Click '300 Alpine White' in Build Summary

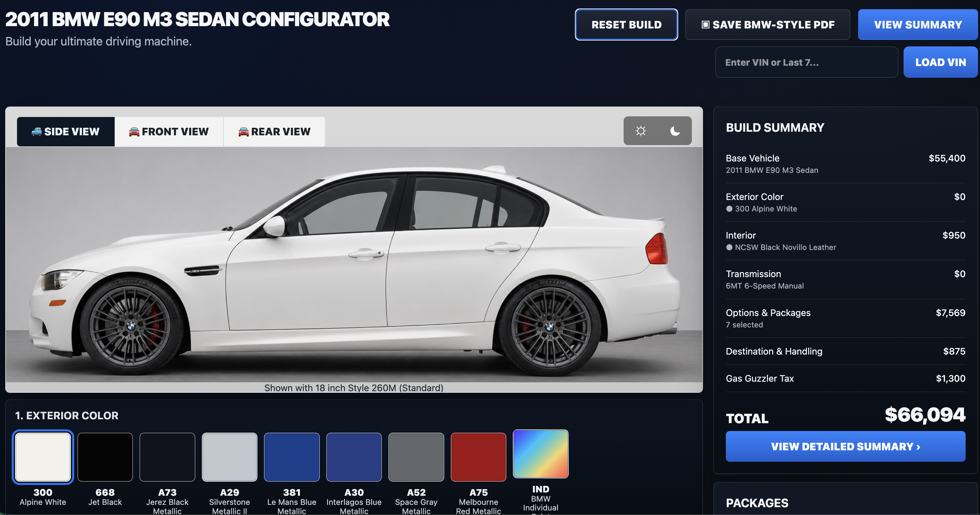(762, 208)
